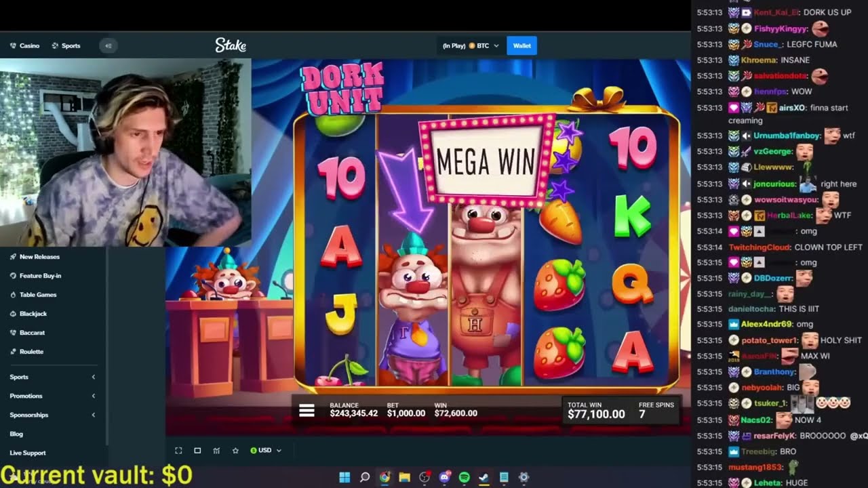Click chat user danieltocha
This screenshot has width=868, height=488.
click(x=751, y=309)
